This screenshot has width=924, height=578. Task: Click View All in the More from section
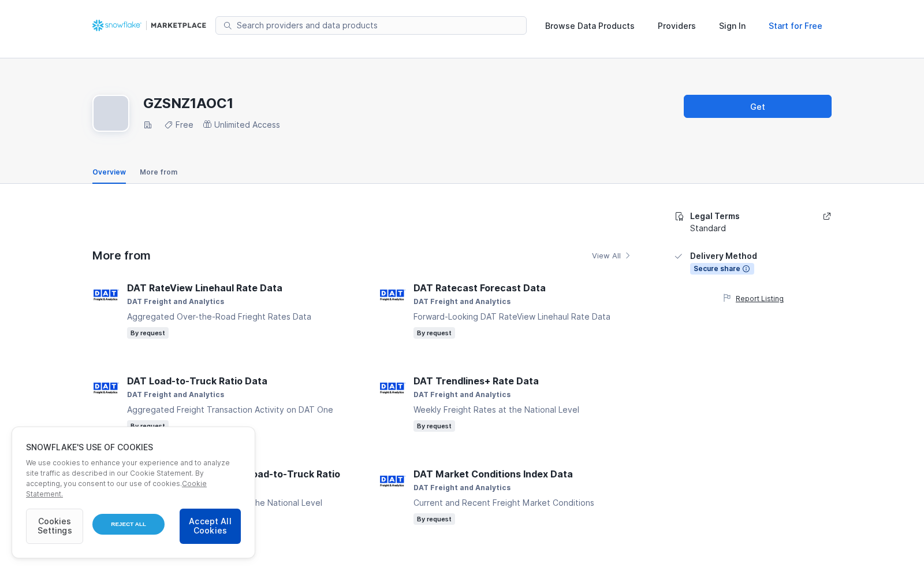point(606,256)
